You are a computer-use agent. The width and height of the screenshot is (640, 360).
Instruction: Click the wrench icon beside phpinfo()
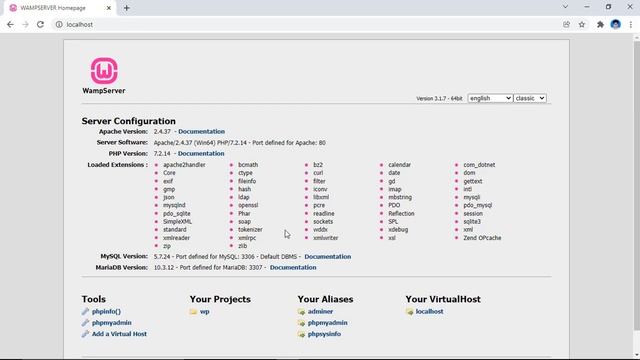click(85, 311)
